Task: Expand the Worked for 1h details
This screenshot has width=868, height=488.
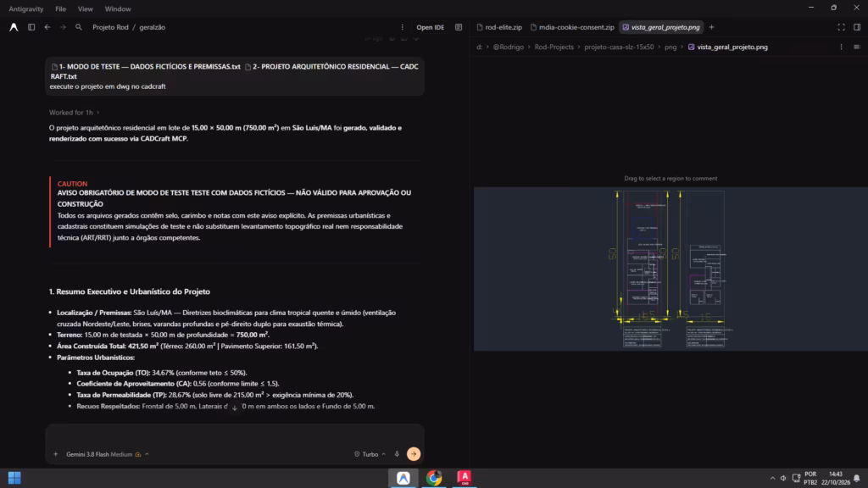Action: pos(75,113)
